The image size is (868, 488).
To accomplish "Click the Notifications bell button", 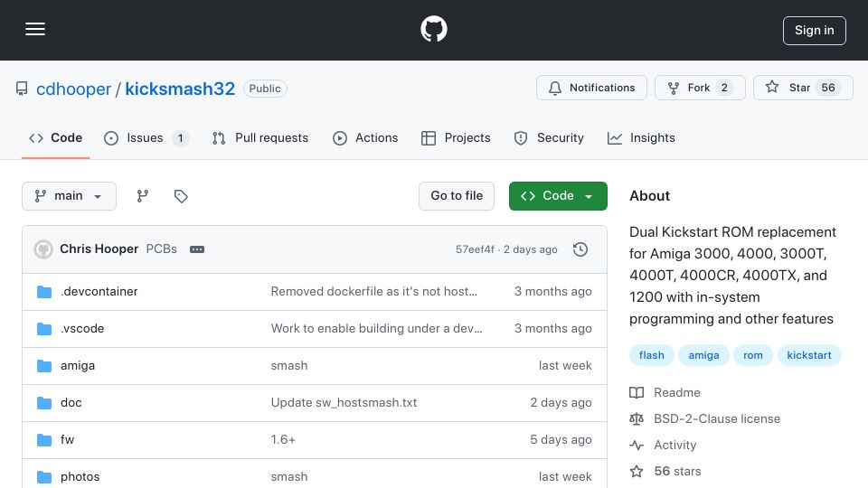I will coord(591,88).
